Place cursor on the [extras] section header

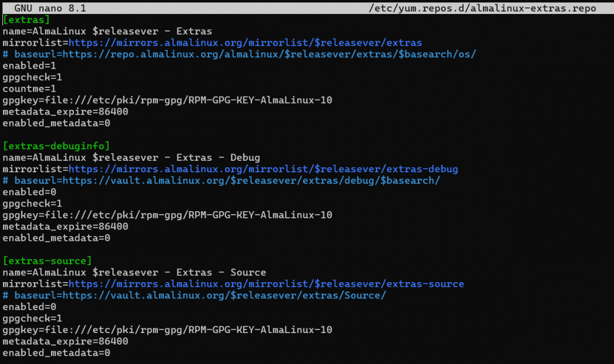point(26,19)
